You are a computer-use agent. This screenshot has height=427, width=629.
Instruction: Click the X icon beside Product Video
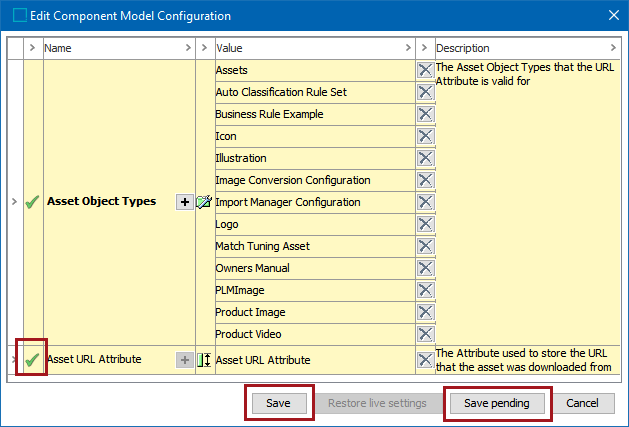[425, 334]
